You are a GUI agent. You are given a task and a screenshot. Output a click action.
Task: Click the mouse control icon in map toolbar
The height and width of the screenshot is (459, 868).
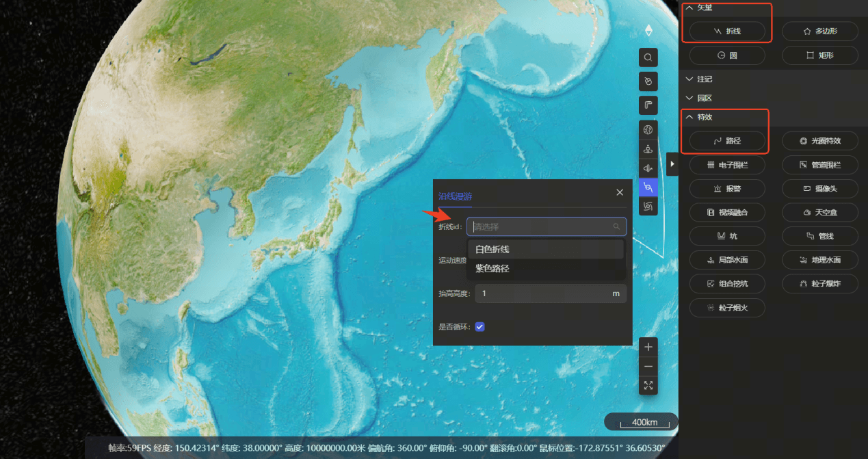pos(648,81)
